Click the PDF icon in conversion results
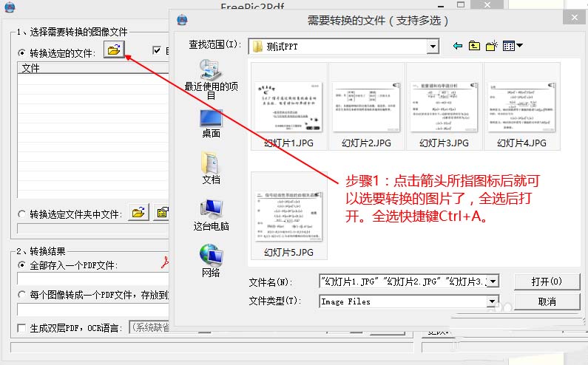This screenshot has width=588, height=365. point(165,263)
